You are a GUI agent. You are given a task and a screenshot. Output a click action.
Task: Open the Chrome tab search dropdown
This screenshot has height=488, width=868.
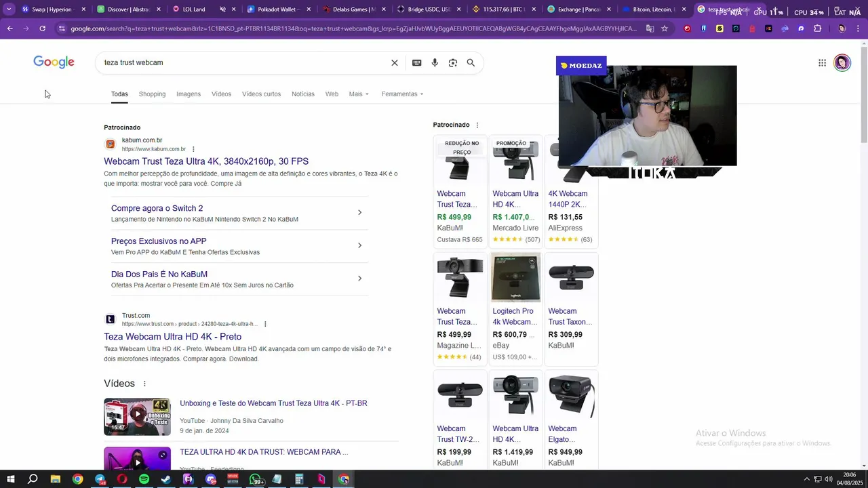(x=9, y=9)
